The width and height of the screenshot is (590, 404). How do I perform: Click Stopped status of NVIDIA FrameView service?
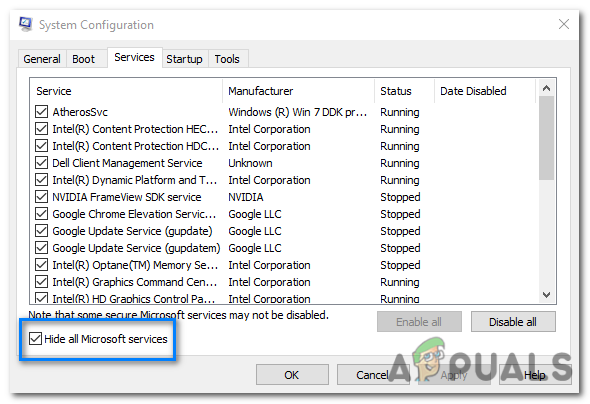click(x=400, y=197)
